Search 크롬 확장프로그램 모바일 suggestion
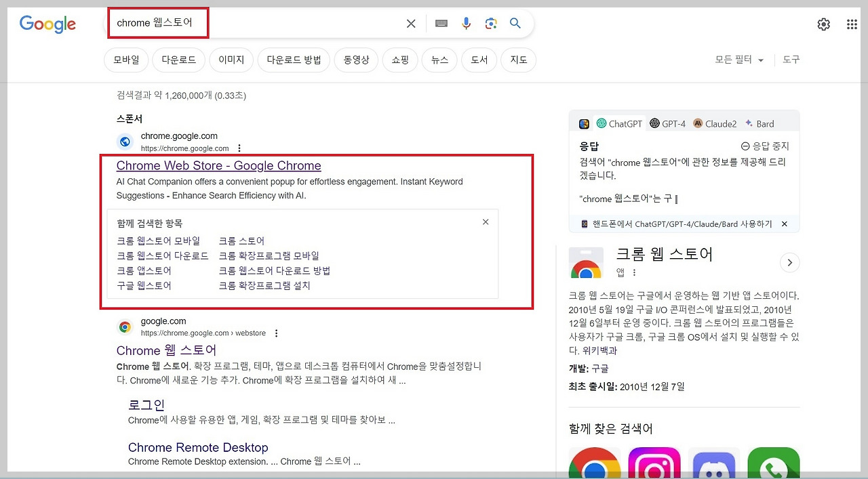 (269, 255)
